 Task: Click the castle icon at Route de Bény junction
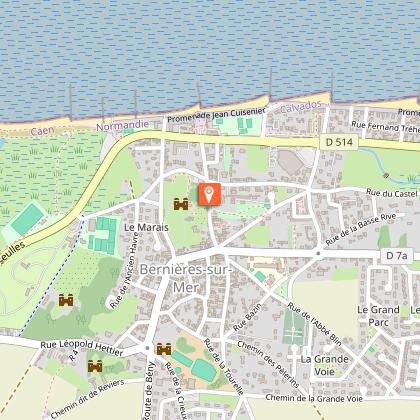pyautogui.click(x=164, y=349)
